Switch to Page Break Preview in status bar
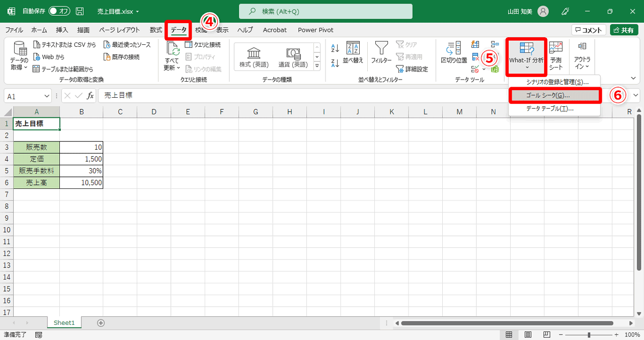This screenshot has height=340, width=644. (546, 335)
